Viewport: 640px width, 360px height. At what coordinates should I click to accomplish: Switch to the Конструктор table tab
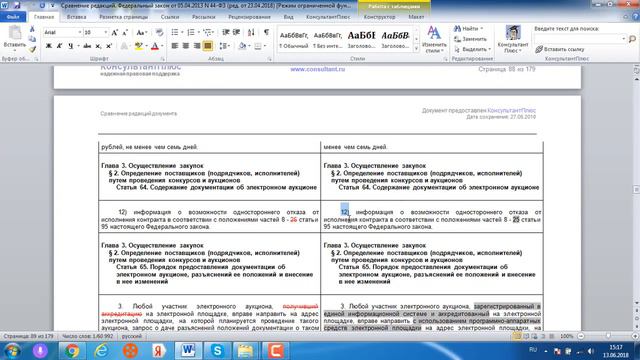(x=380, y=17)
